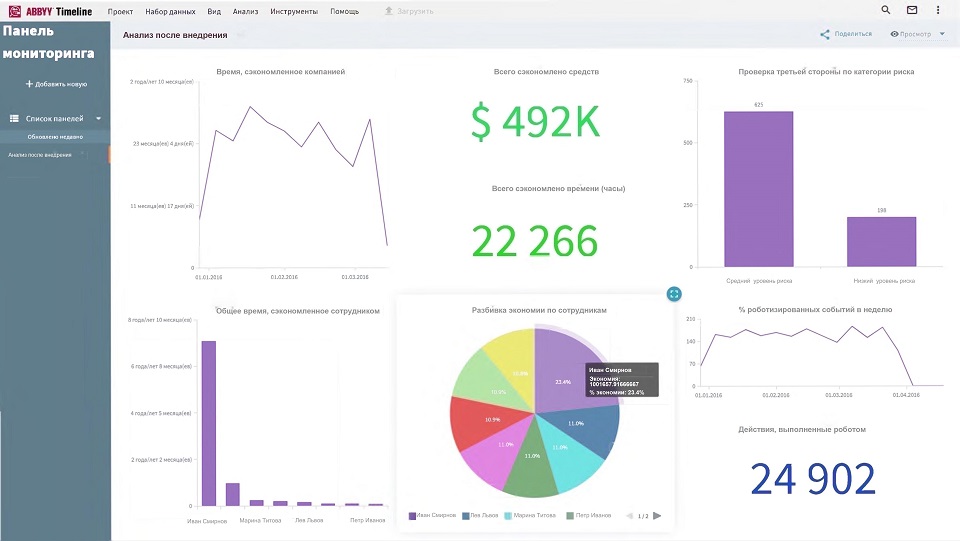Click Добавить новую panel button
Image resolution: width=960 pixels, height=541 pixels.
[x=56, y=84]
